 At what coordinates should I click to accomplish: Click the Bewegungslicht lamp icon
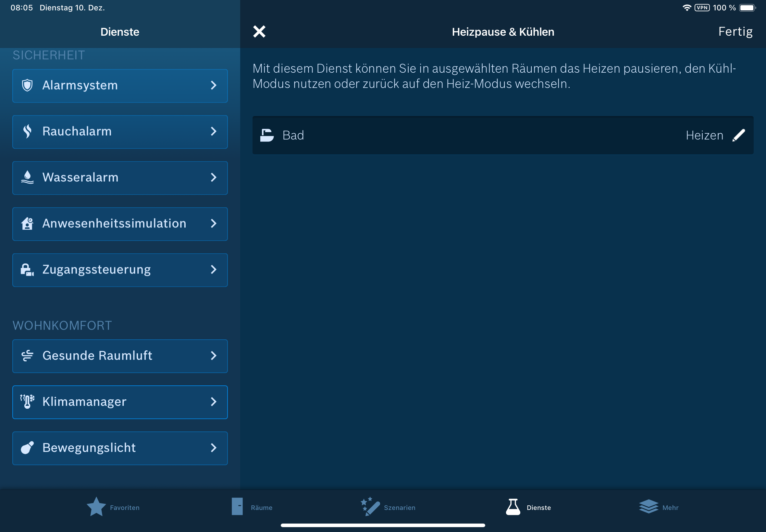27,448
